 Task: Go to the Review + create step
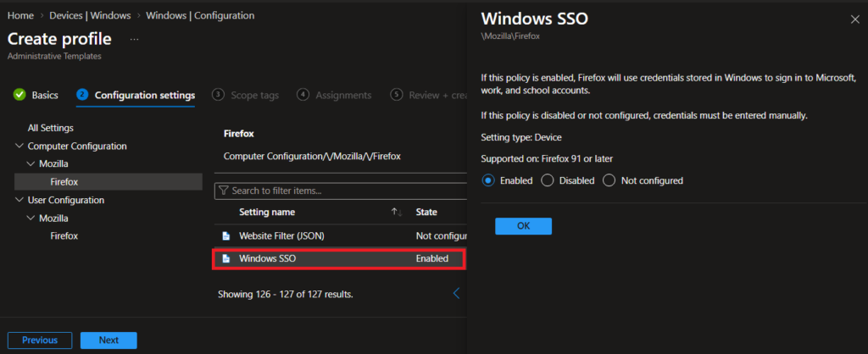(x=429, y=95)
